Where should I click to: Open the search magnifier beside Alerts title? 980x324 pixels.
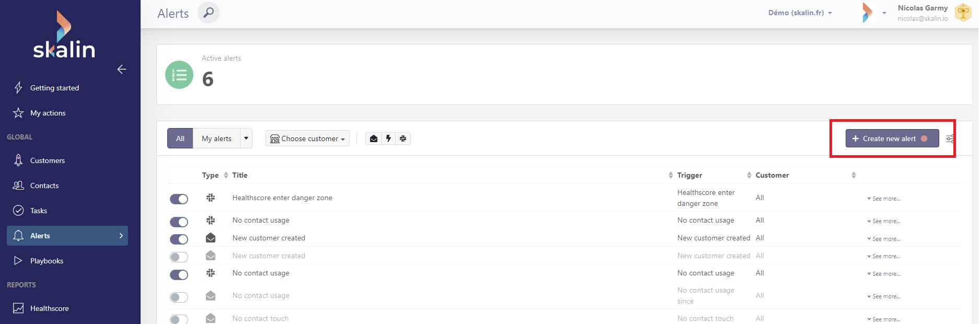click(208, 13)
